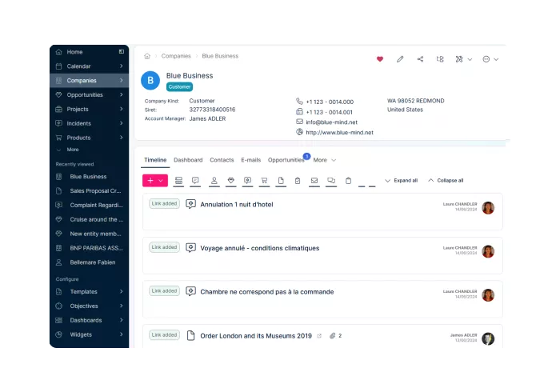Open recently viewed BNP PARIBAS ASS... item
This screenshot has width=560, height=392.
(90, 248)
